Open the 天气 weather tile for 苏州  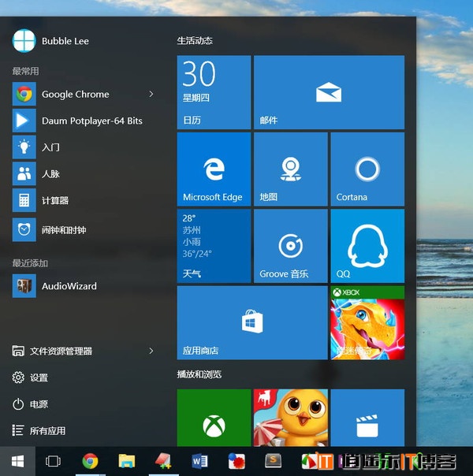click(214, 246)
